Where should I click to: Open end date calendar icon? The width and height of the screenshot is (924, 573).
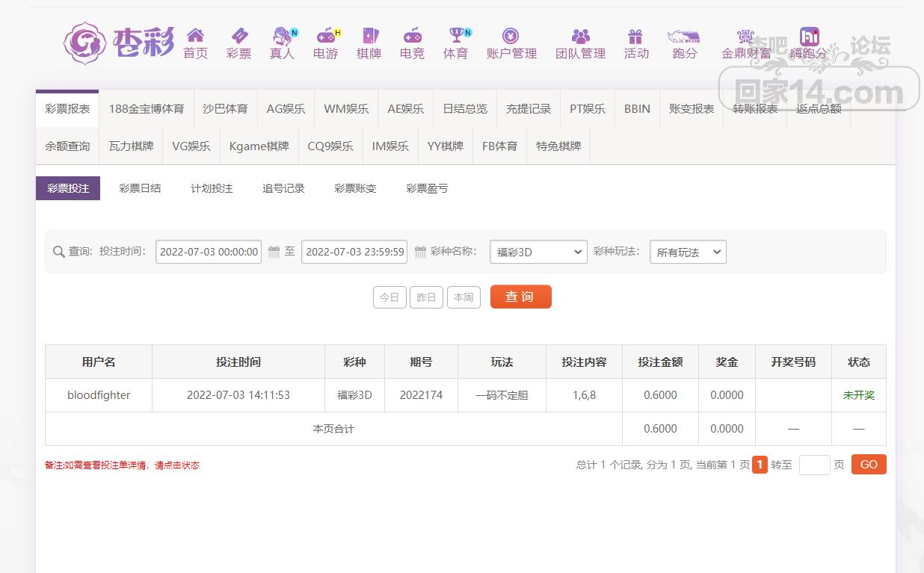click(420, 252)
